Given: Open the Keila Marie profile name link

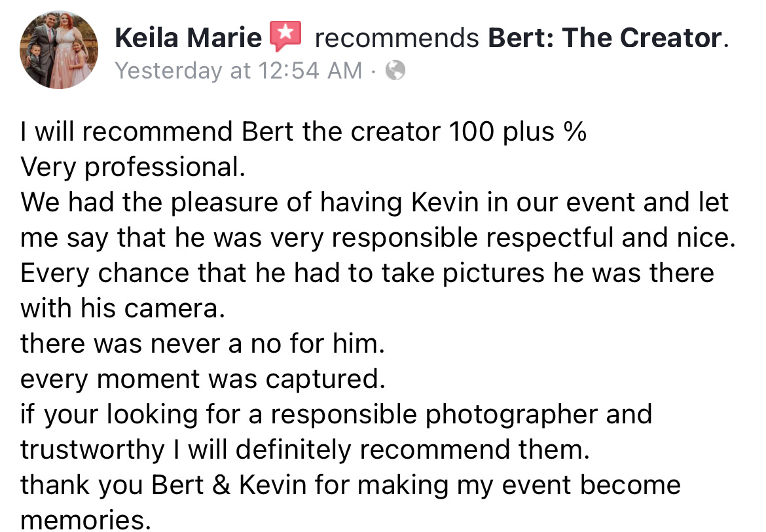Looking at the screenshot, I should (x=188, y=38).
